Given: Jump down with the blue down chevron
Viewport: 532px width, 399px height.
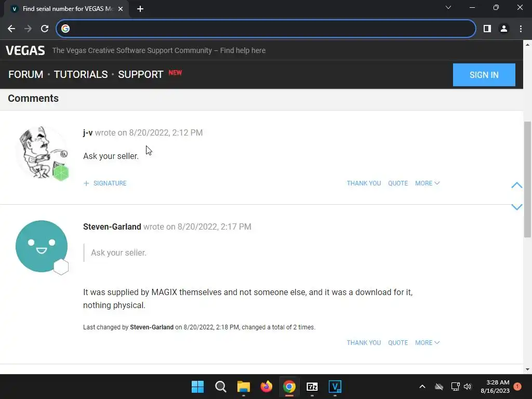Looking at the screenshot, I should pyautogui.click(x=516, y=207).
